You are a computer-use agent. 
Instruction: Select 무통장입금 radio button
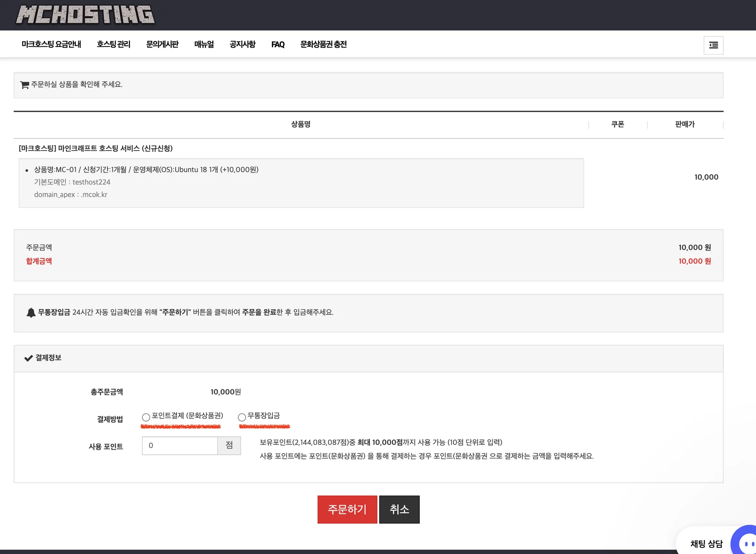[242, 417]
